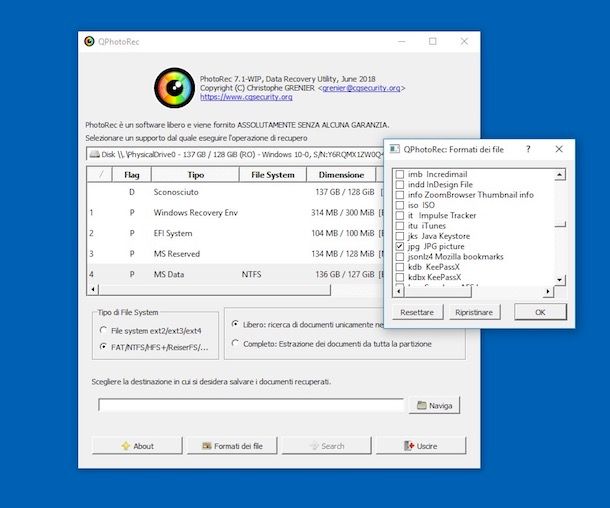Close the Formati dei file dialog
The height and width of the screenshot is (508, 610).
pyautogui.click(x=559, y=149)
